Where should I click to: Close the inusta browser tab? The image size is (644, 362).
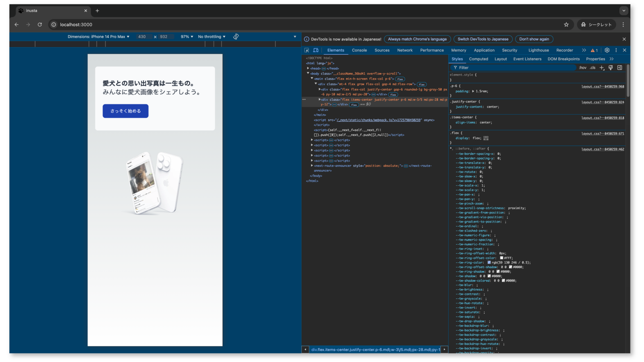[86, 11]
